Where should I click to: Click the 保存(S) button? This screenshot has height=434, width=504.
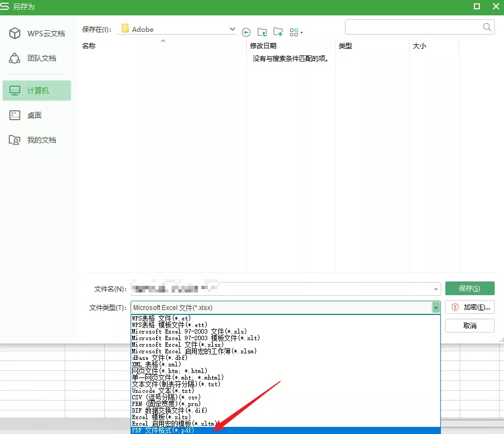(x=469, y=289)
